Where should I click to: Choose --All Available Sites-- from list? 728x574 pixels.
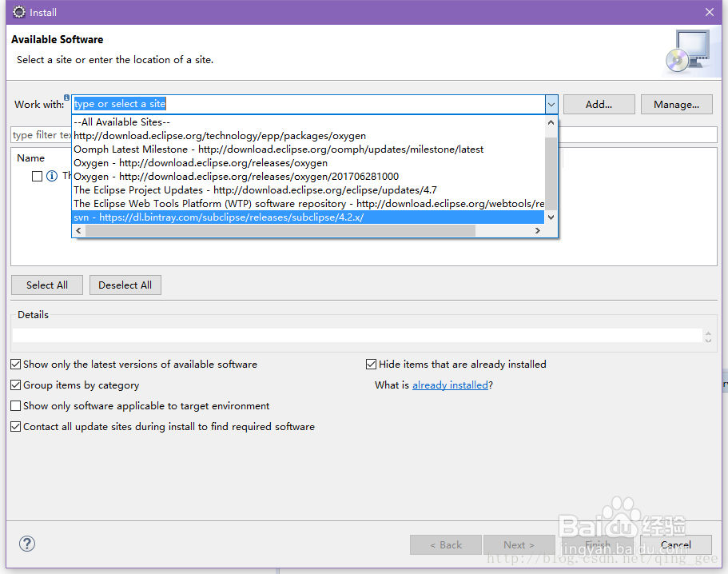tap(308, 122)
